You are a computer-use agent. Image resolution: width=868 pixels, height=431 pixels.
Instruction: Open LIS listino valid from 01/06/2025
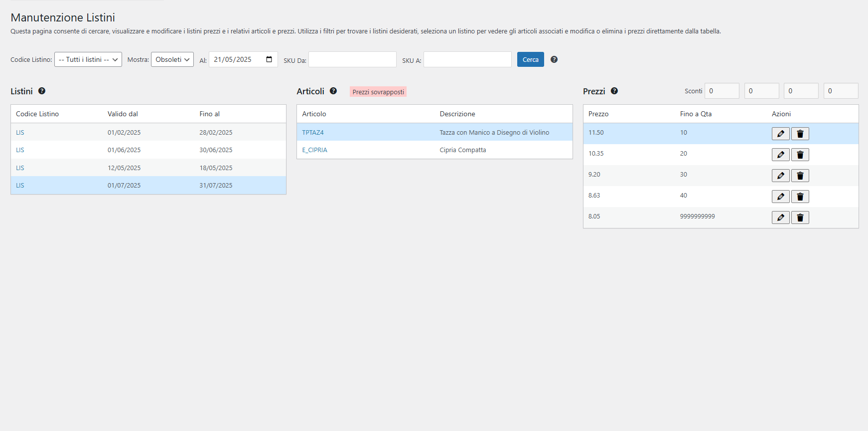coord(20,150)
